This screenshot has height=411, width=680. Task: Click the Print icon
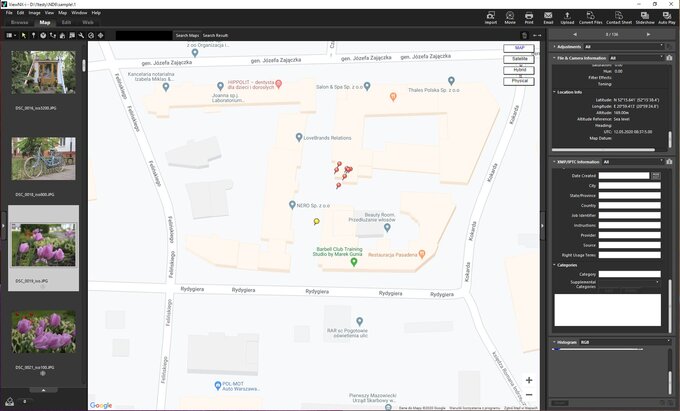pos(529,18)
